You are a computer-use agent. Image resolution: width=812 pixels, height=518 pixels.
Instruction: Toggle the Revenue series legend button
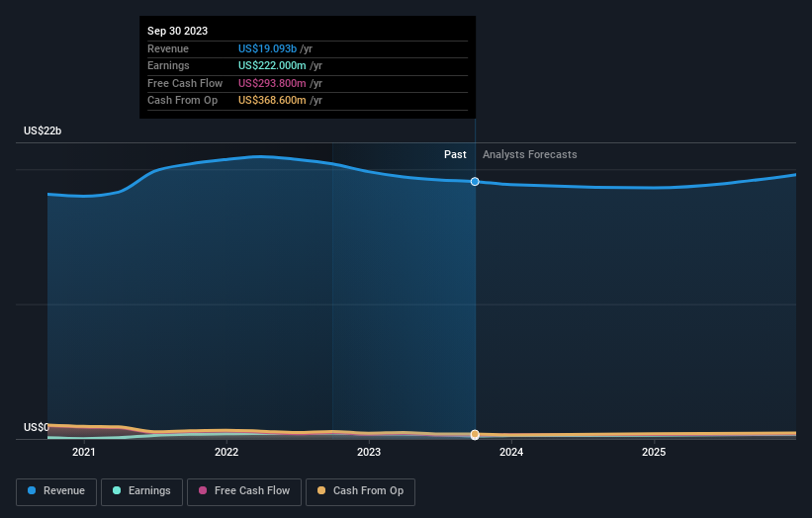(56, 491)
